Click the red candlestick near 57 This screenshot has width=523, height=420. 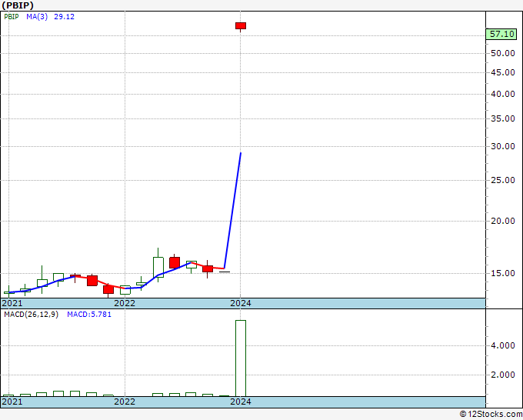point(241,26)
